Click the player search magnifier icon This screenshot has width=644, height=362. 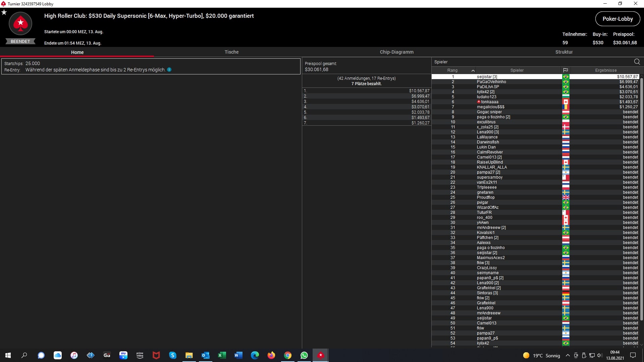point(637,62)
